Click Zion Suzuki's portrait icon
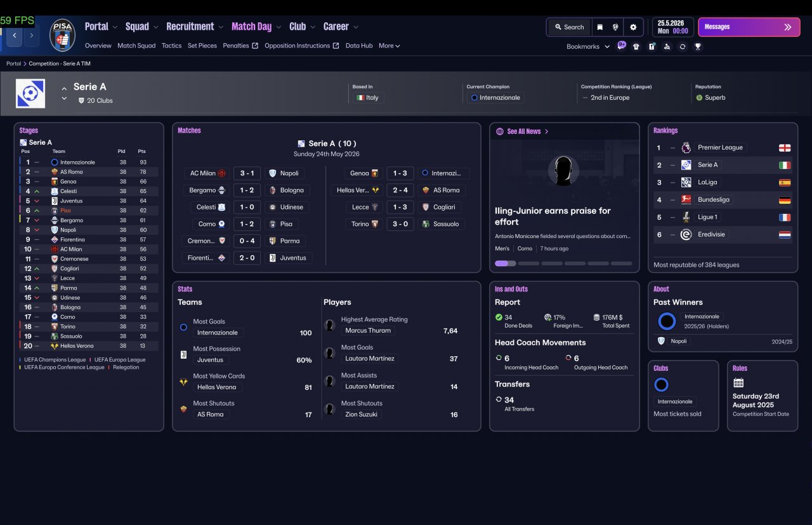 [330, 409]
